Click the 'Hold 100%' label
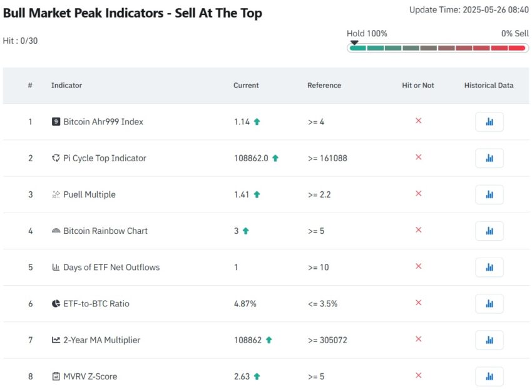 tap(367, 34)
